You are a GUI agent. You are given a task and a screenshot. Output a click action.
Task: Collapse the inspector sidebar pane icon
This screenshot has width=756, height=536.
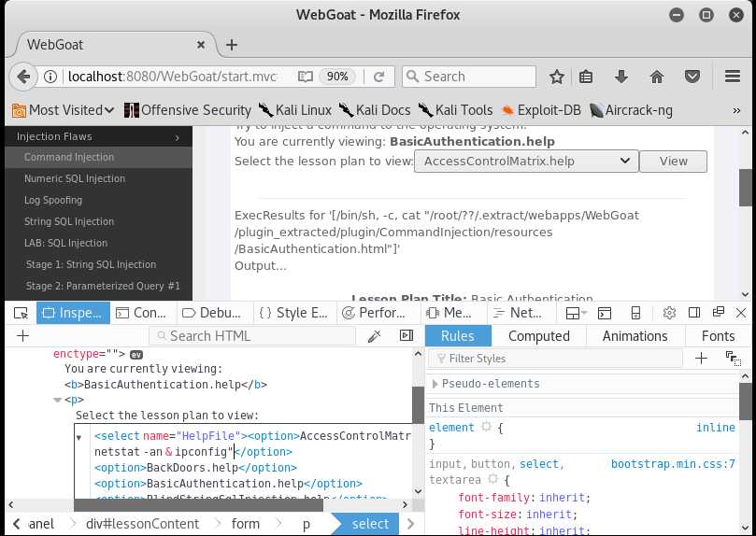click(407, 335)
